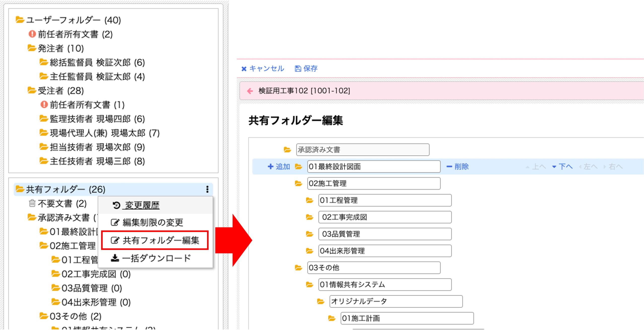
Task: Click the 02工事完成図 name input
Action: point(385,217)
